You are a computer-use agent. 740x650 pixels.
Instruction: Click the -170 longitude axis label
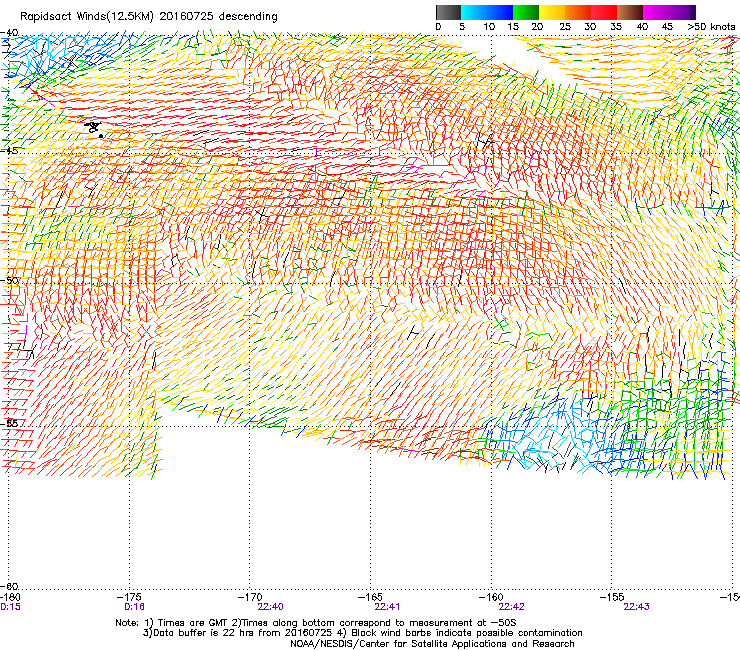(x=250, y=597)
